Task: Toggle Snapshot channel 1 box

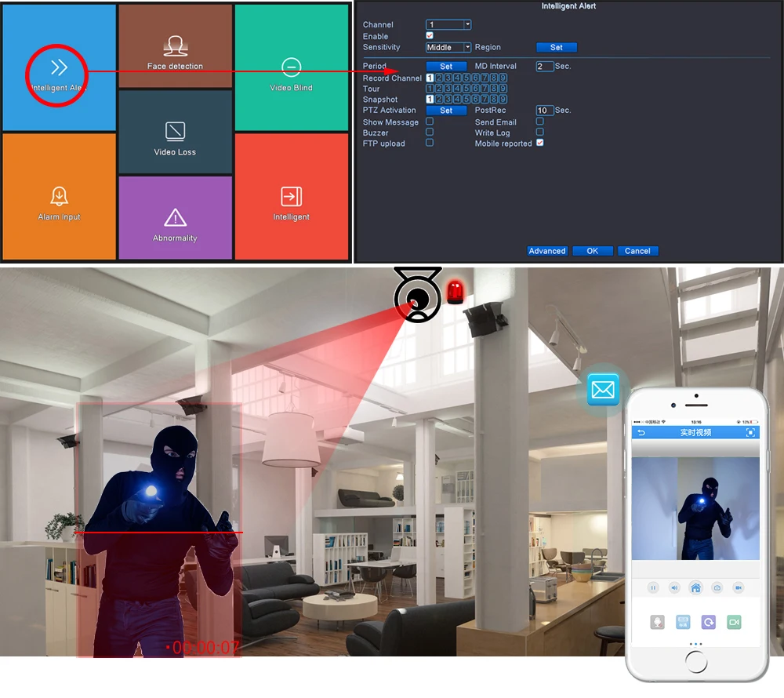Action: [x=430, y=99]
